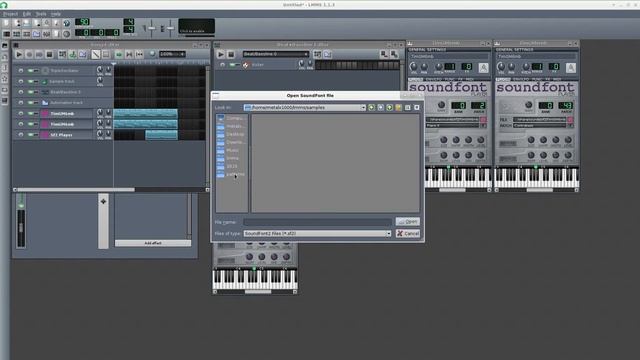Screen dimensions: 640x360
Task: Click master volume slider in main toolbar
Action: tap(151, 28)
